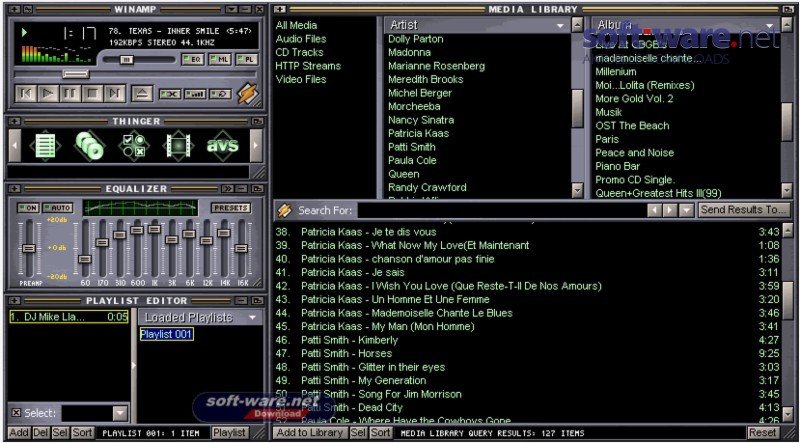Open the Winamp main menu dropdown in title bar

(232, 9)
